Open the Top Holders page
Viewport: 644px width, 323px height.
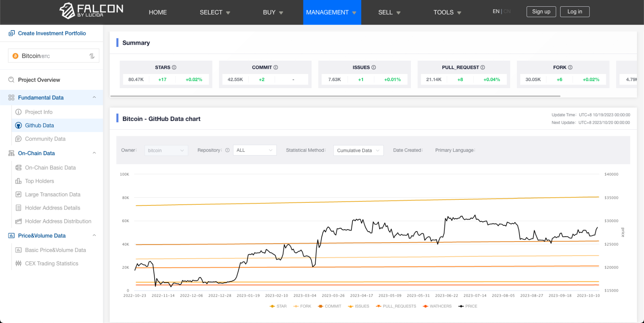pos(40,181)
